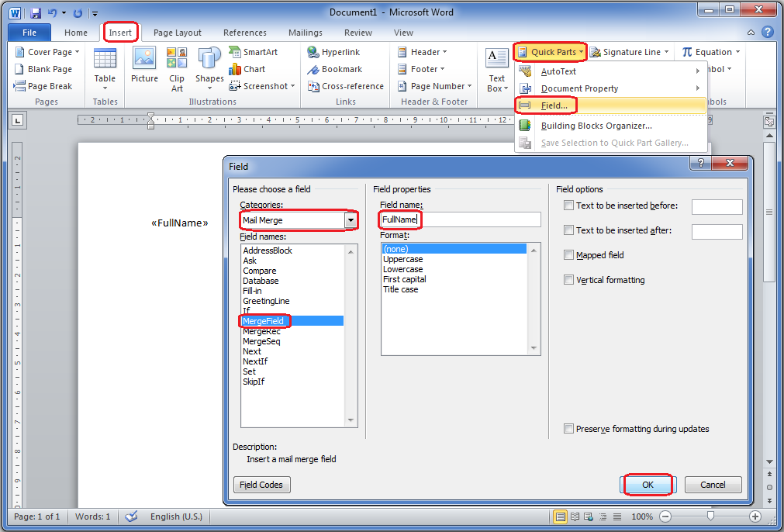Viewport: 784px width, 532px height.
Task: Click the zoom slider in status bar
Action: click(711, 516)
